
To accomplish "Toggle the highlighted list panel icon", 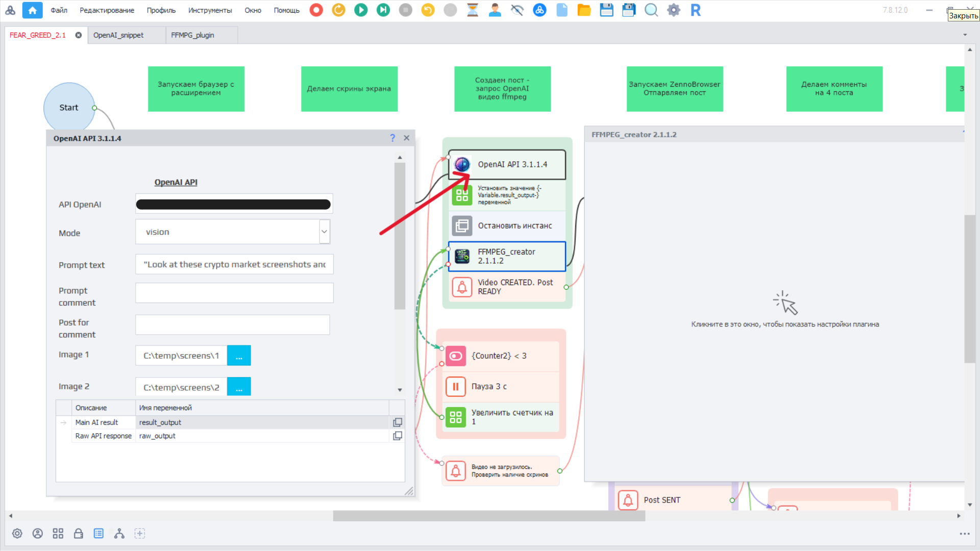I will tap(99, 534).
